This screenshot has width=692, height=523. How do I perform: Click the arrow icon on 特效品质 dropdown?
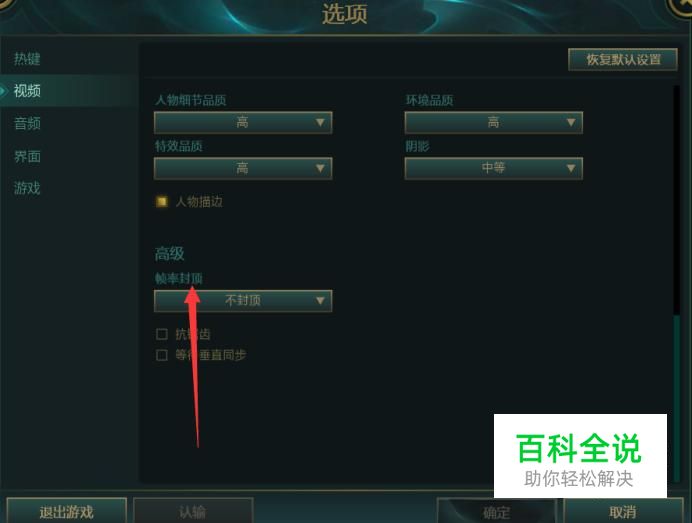pyautogui.click(x=320, y=168)
